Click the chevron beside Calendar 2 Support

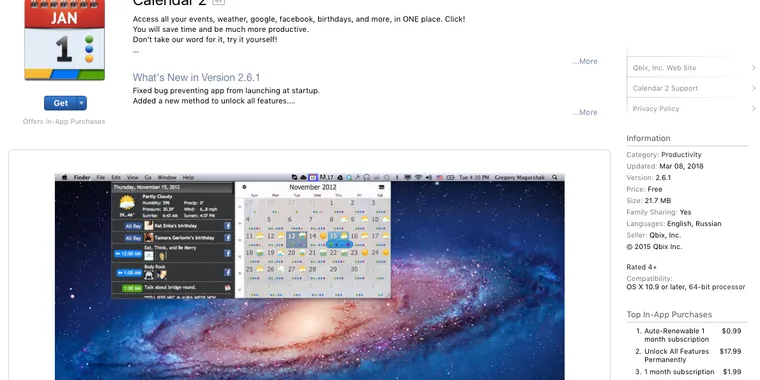click(x=754, y=88)
